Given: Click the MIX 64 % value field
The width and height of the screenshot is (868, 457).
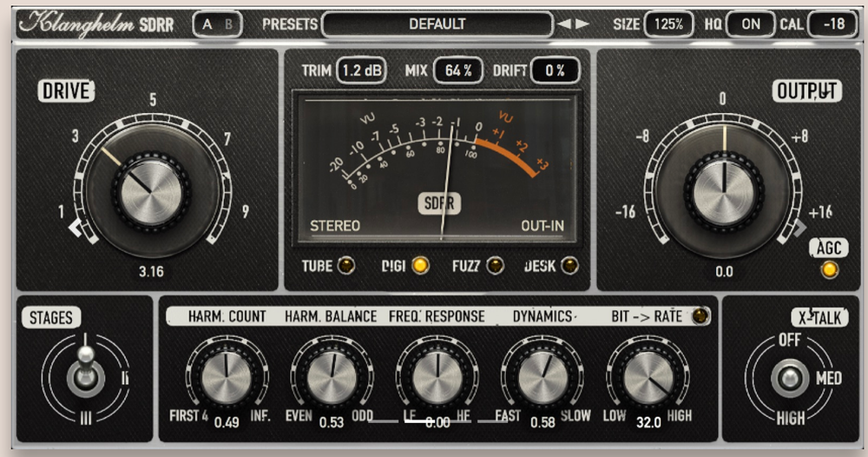Looking at the screenshot, I should click(x=458, y=70).
